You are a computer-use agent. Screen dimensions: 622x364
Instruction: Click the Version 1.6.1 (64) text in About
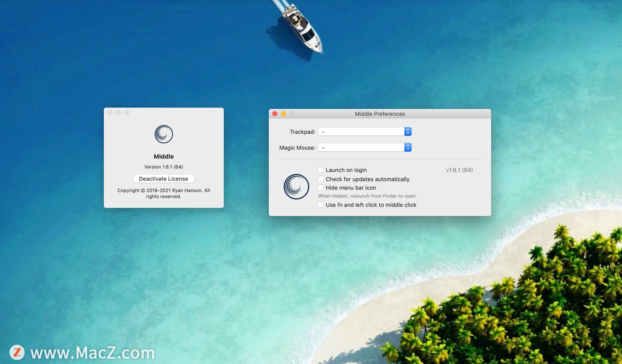tap(164, 167)
